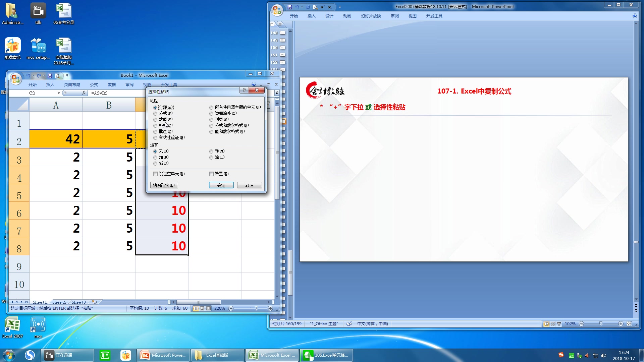Click the Excel zoom slider handle

tap(256, 308)
